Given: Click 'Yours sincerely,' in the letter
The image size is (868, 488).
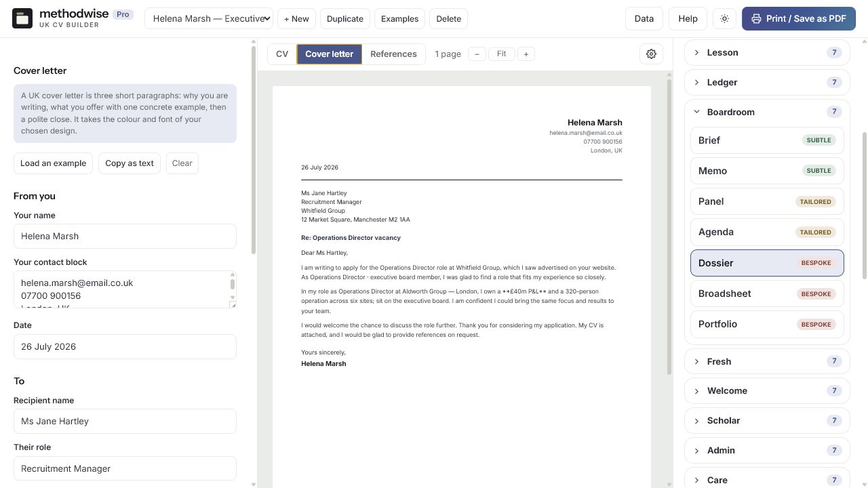Looking at the screenshot, I should click(x=323, y=352).
